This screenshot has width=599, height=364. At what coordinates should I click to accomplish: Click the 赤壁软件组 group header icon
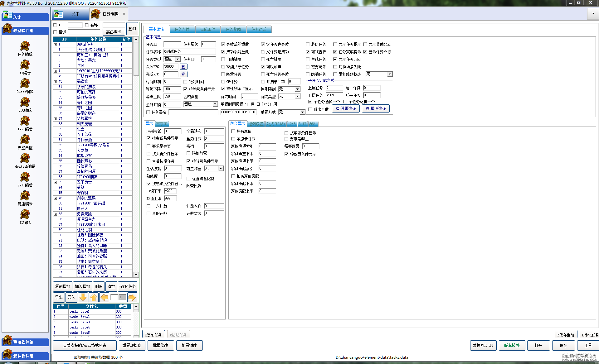7,29
